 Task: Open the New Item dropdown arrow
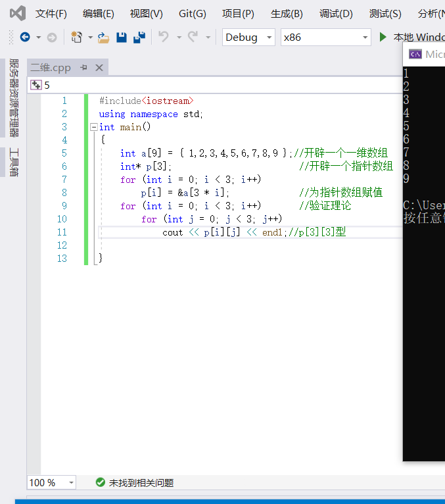click(91, 38)
